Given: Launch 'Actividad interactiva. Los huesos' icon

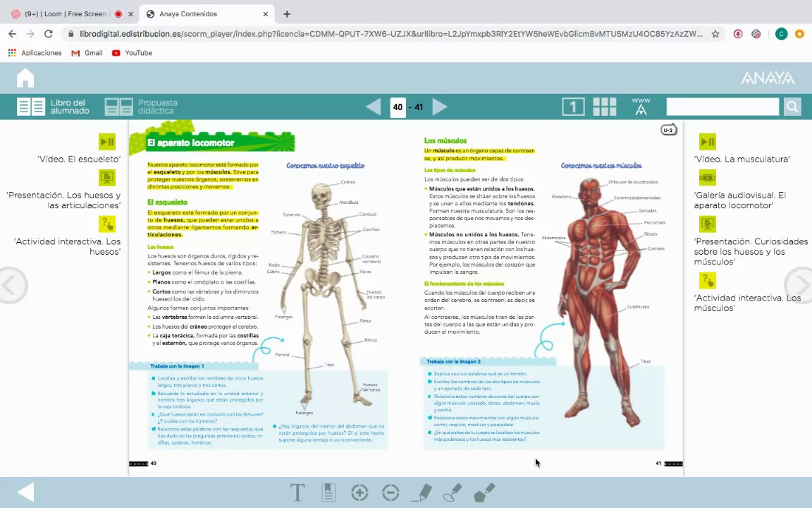Looking at the screenshot, I should (107, 224).
